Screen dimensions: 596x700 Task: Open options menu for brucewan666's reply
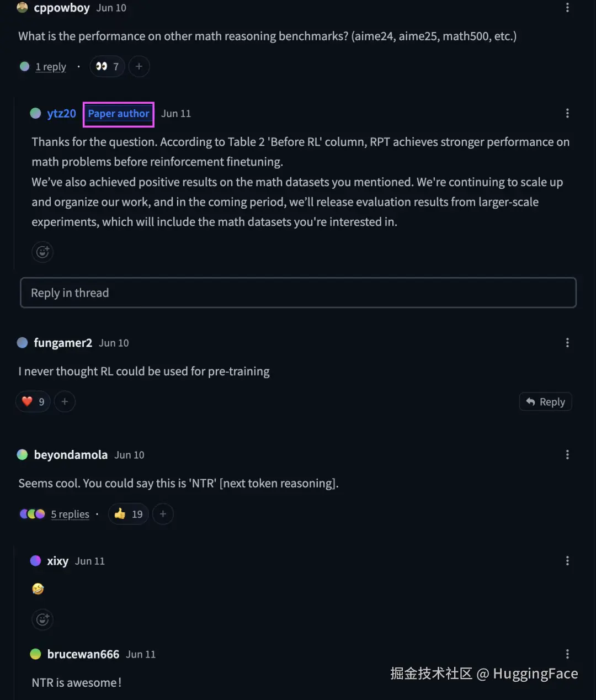click(x=567, y=654)
